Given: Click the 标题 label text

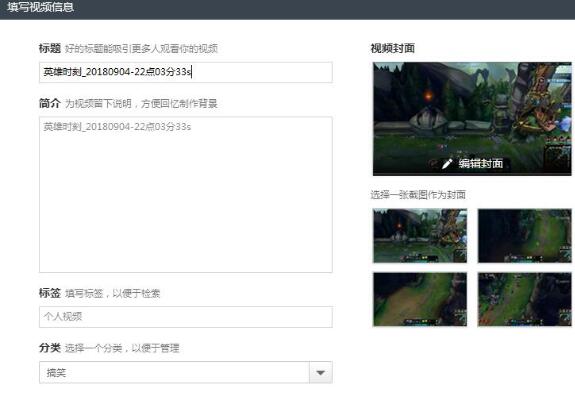Looking at the screenshot, I should tap(50, 48).
